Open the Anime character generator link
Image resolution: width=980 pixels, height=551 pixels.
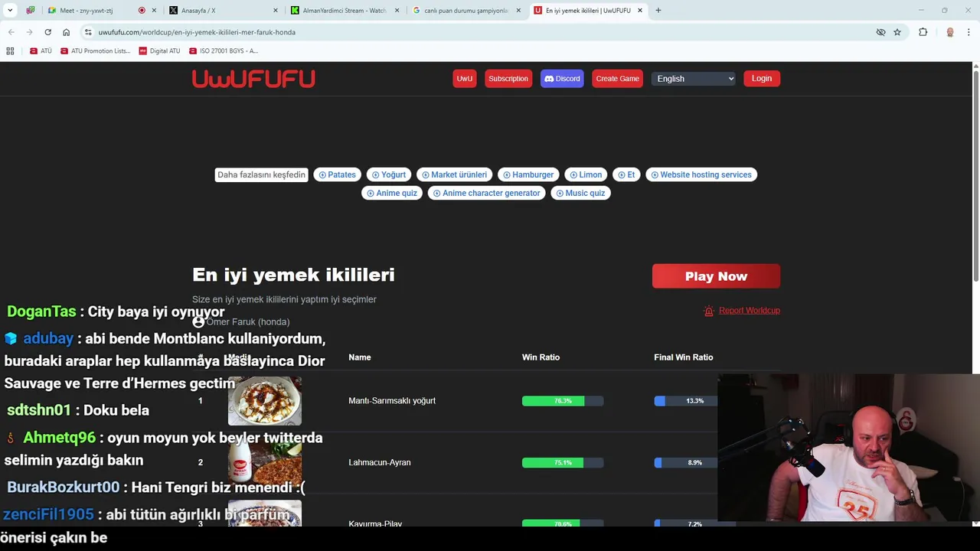(487, 193)
